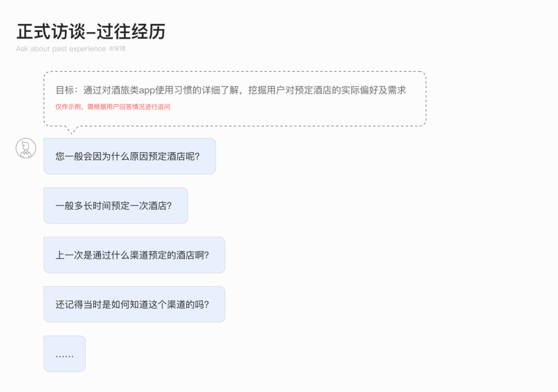Click the subtitle Ask about past experience
The height and width of the screenshot is (392, 558).
(x=61, y=49)
